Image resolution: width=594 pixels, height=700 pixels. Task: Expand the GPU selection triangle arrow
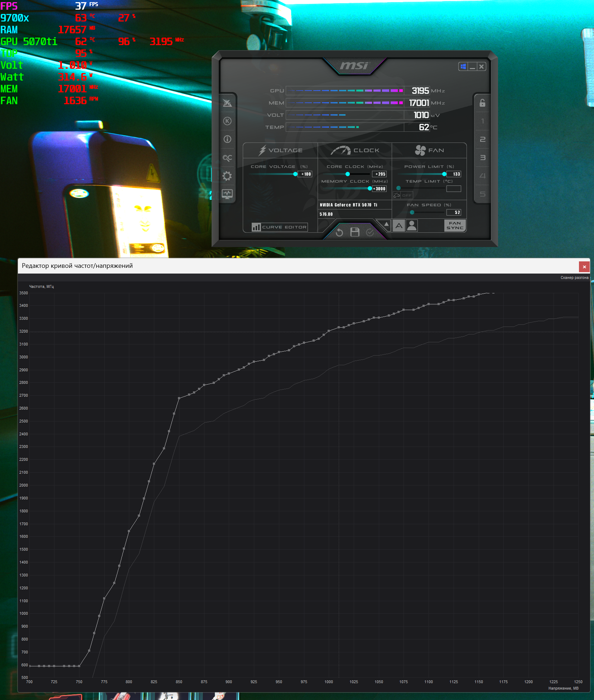386,225
